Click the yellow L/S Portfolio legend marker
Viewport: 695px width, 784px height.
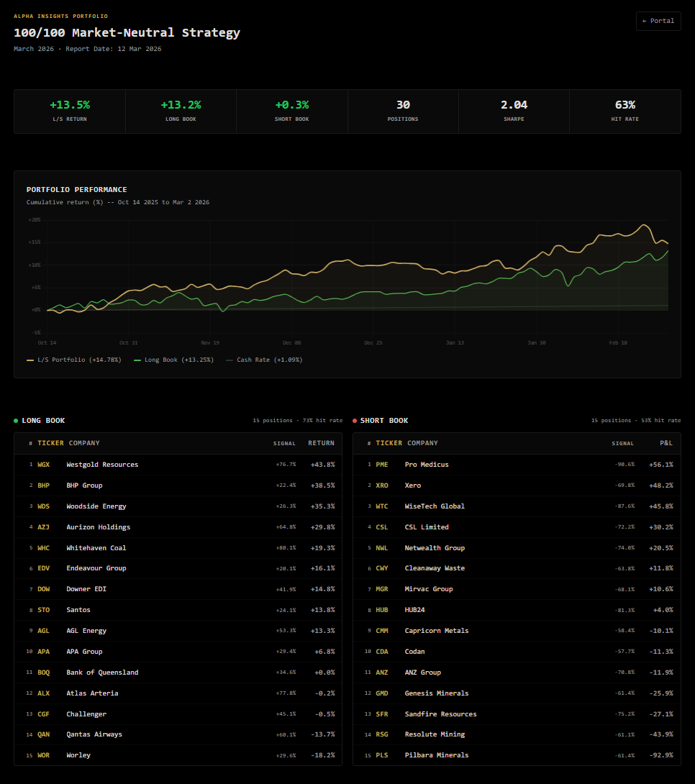[x=30, y=360]
